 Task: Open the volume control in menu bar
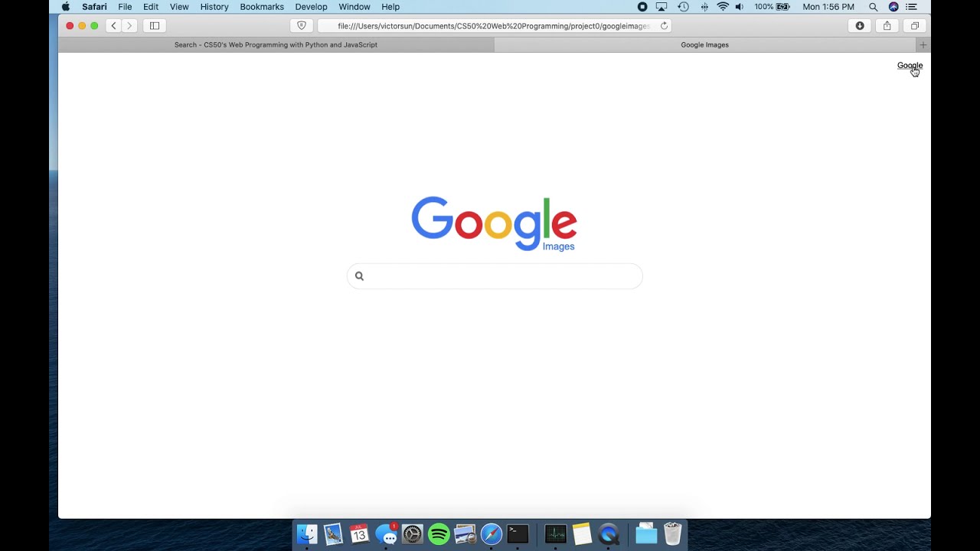(x=740, y=7)
